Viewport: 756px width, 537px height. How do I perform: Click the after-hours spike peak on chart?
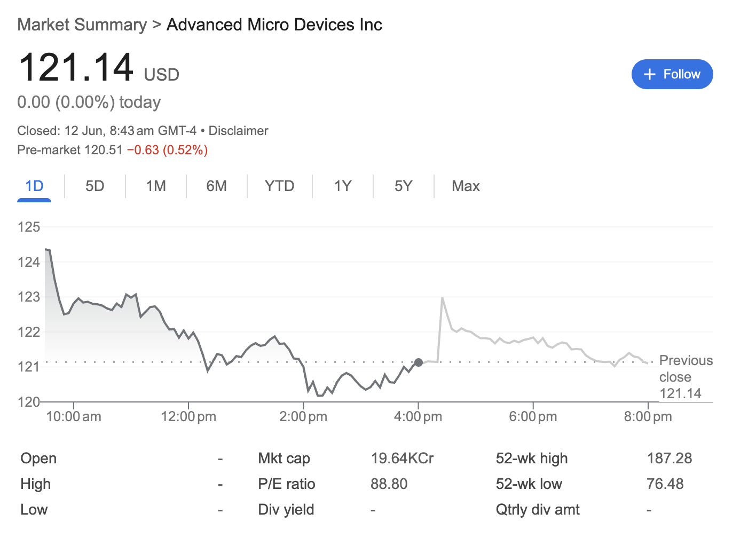[x=443, y=298]
